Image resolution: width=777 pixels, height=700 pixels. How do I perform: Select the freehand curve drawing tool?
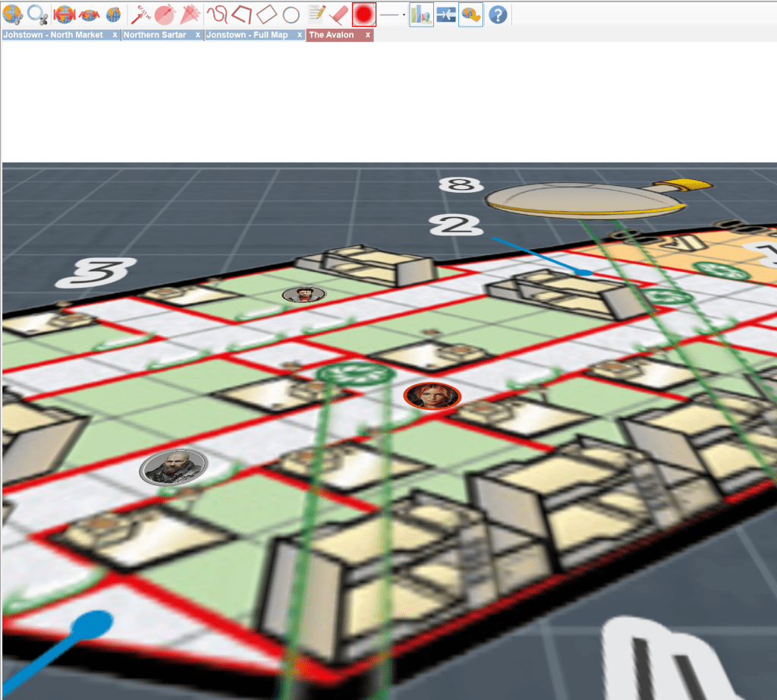(x=217, y=14)
